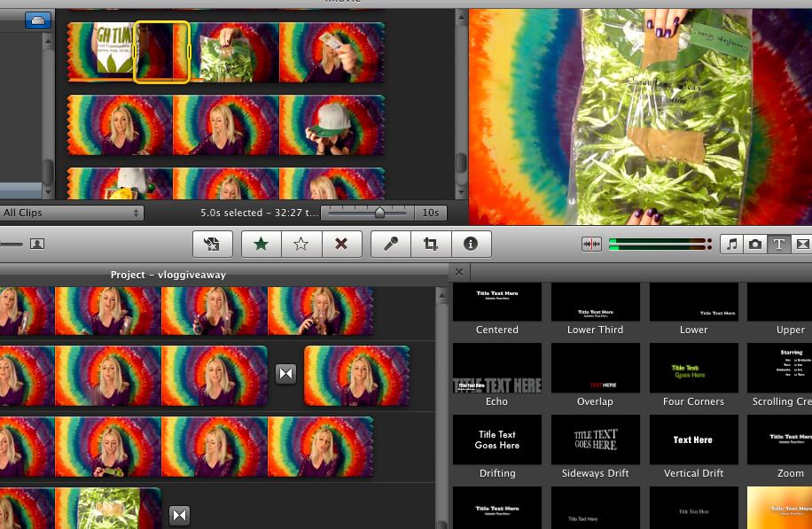Show the photo browser camera icon
Image resolution: width=812 pixels, height=529 pixels.
point(755,244)
